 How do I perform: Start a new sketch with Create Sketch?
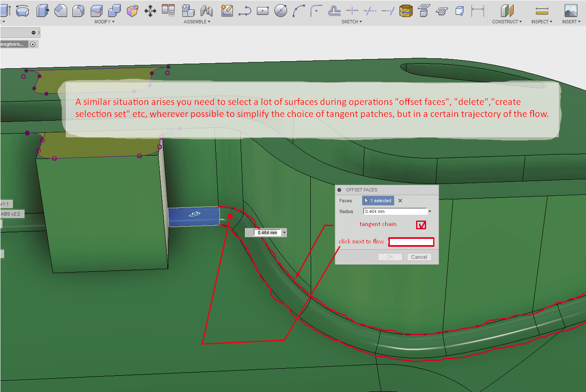pyautogui.click(x=227, y=10)
